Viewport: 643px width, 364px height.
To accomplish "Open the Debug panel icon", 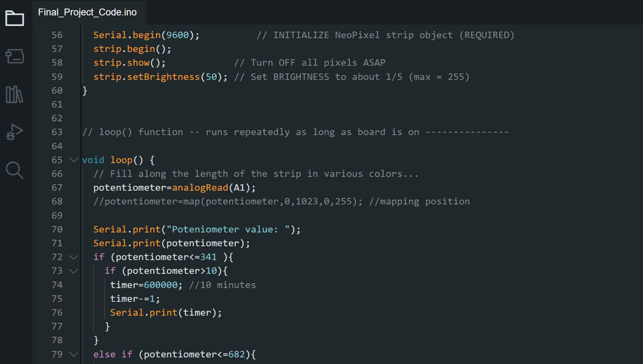I will pos(15,132).
